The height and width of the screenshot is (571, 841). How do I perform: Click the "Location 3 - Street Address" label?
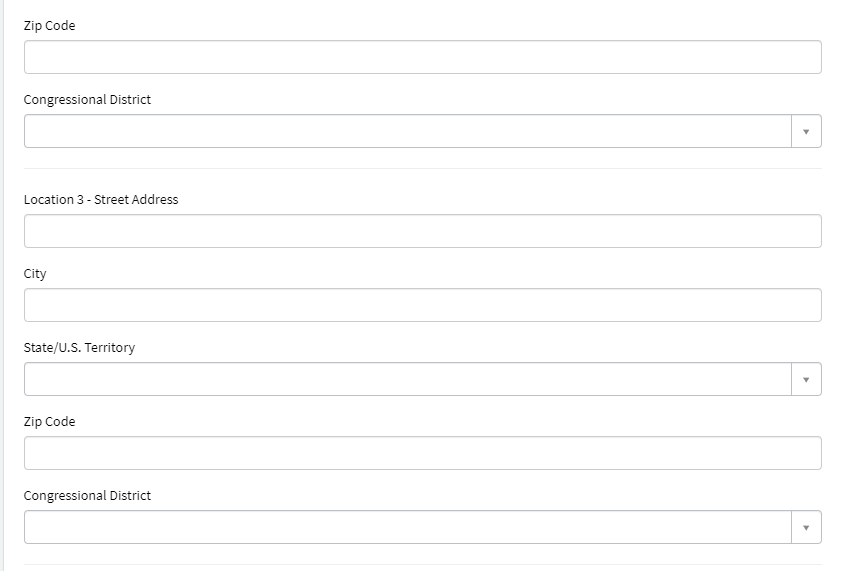[x=101, y=200]
